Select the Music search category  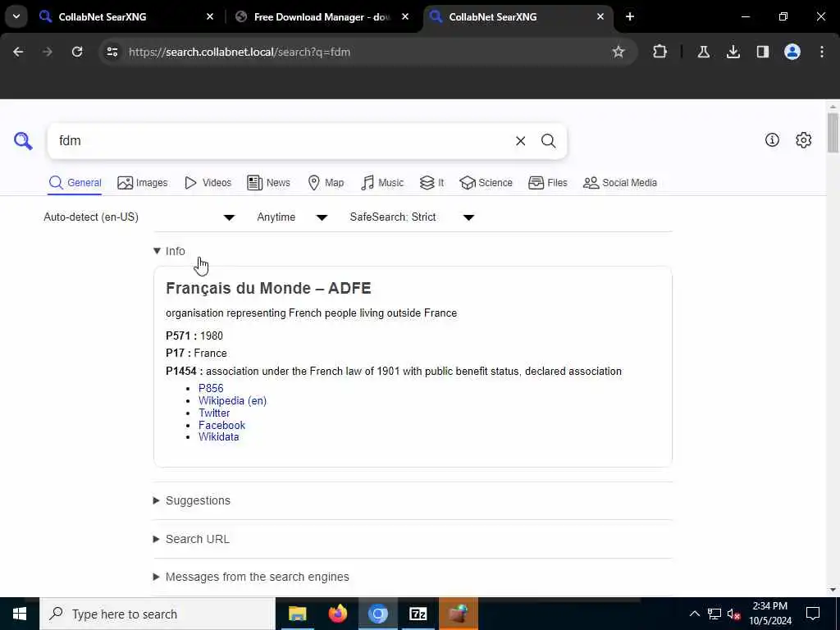(x=382, y=183)
